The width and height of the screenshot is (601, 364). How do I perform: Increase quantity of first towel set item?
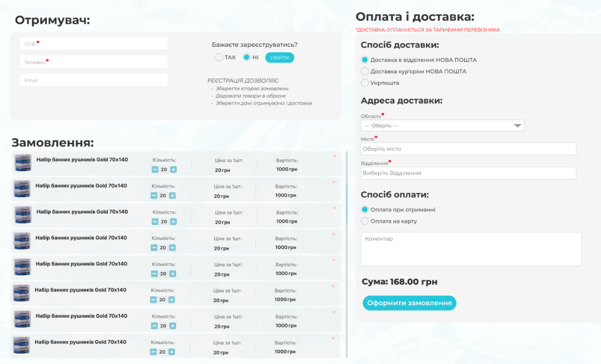[173, 170]
